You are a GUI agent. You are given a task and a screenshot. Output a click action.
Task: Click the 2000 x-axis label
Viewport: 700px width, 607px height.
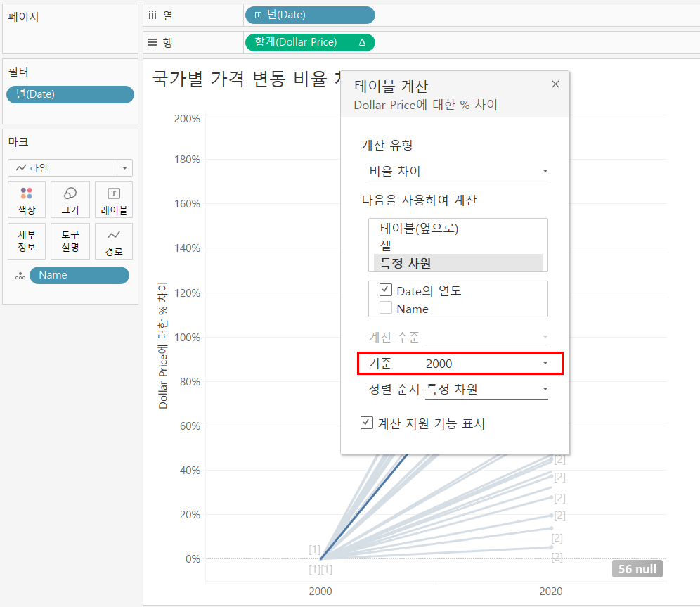[x=320, y=592]
